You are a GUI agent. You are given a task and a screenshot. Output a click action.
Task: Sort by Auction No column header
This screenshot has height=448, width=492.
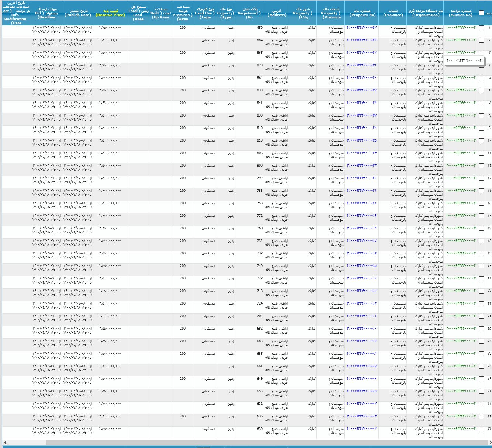[461, 13]
